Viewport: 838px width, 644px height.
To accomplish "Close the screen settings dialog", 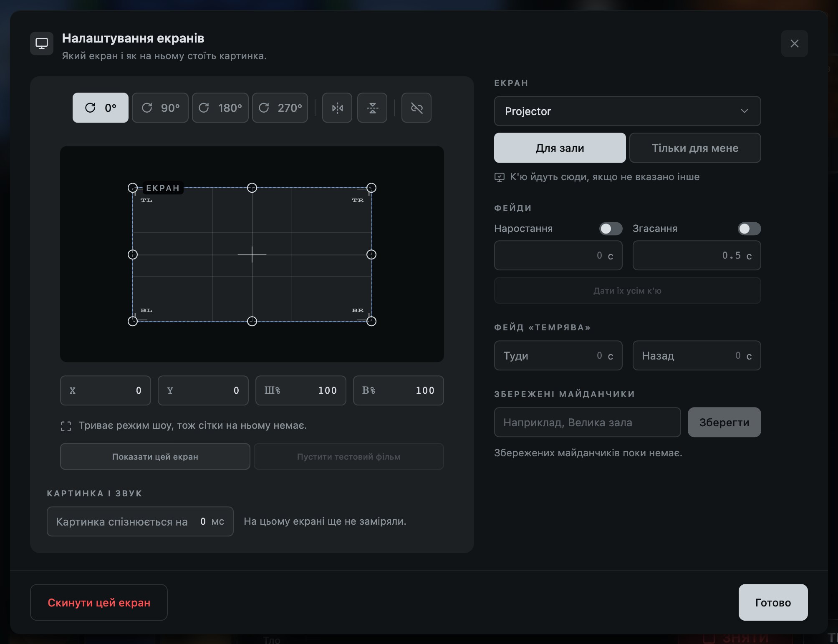I will point(795,43).
